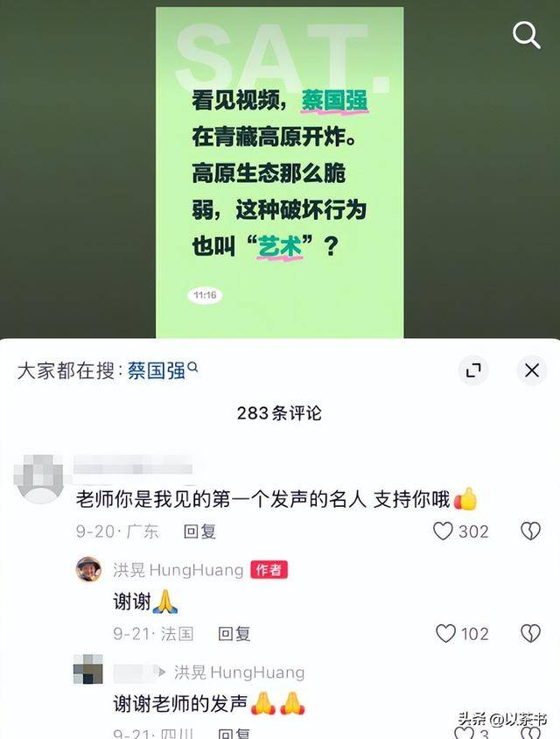Tap the 283条评论 comments header
Viewport: 560px width, 739px height.
click(279, 413)
